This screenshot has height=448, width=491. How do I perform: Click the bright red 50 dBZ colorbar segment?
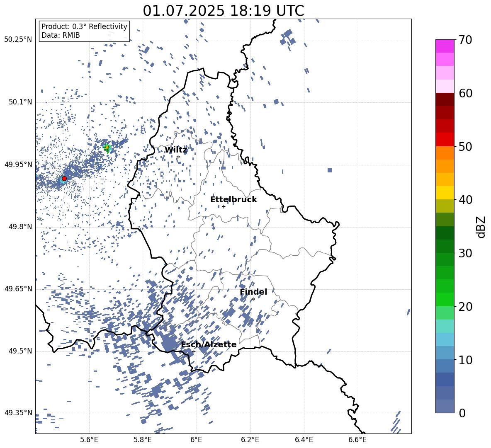(445, 140)
